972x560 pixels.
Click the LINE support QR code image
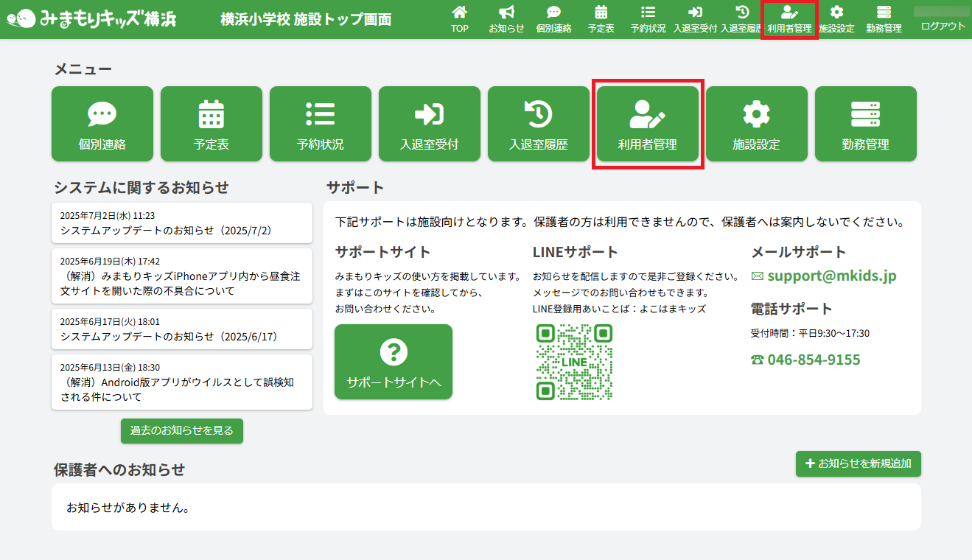574,362
